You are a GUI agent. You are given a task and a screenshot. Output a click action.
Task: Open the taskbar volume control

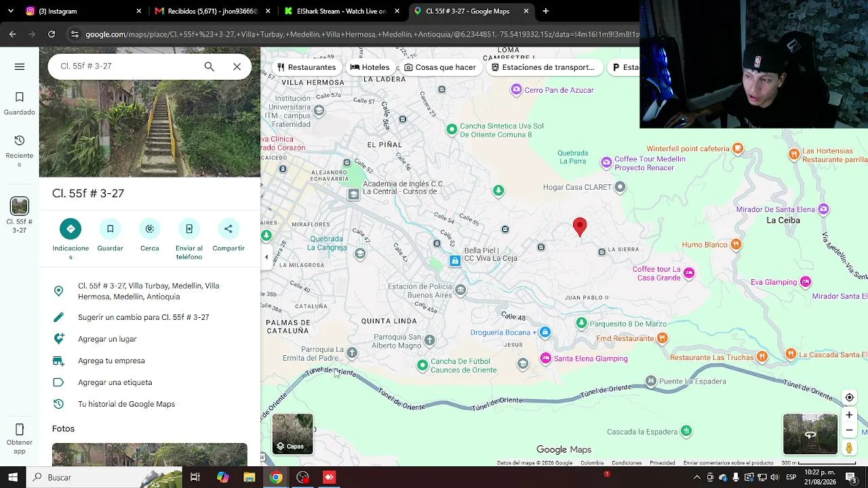[774, 477]
